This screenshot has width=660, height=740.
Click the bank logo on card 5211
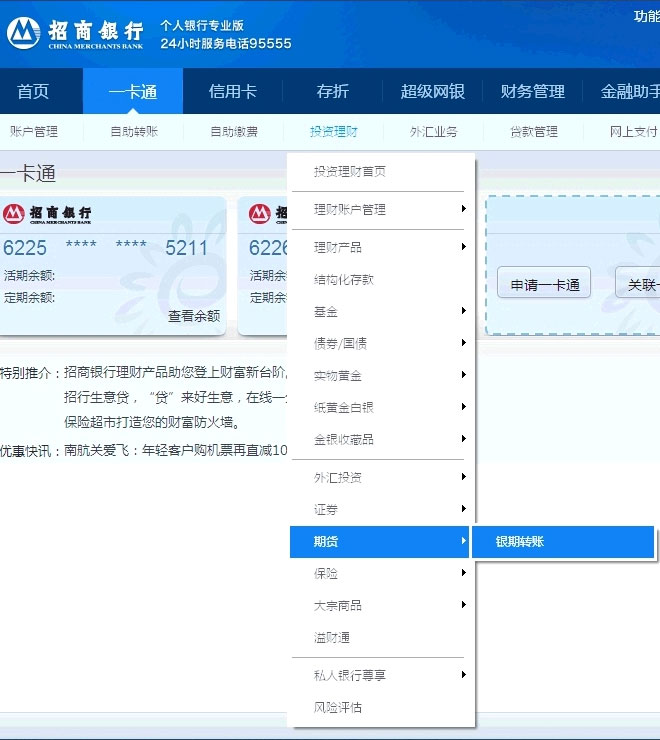click(47, 214)
